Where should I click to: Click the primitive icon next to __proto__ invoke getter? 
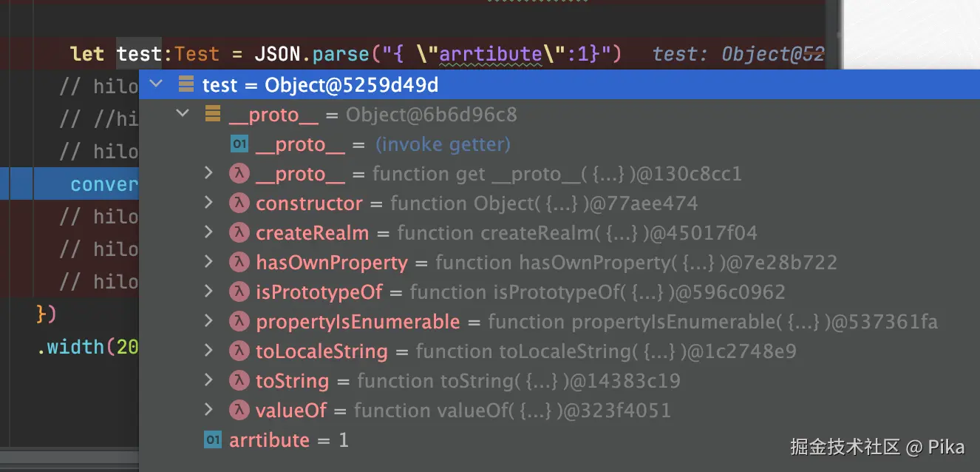[x=239, y=144]
